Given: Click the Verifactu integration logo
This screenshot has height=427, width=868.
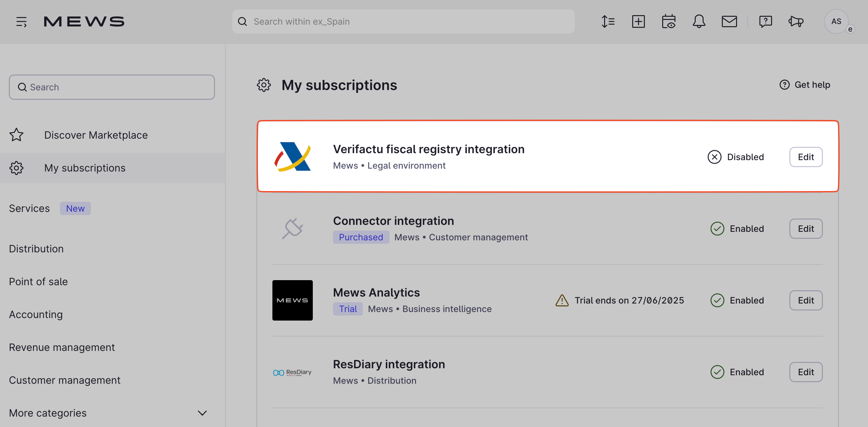Looking at the screenshot, I should (293, 157).
